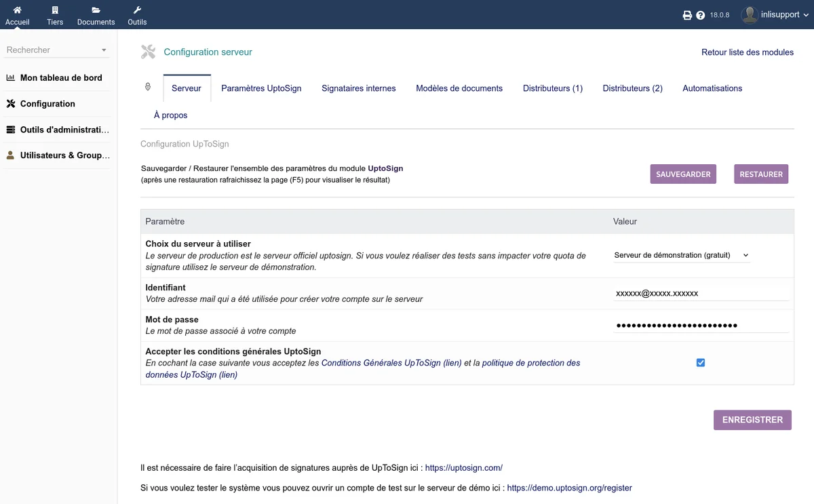Viewport: 814px width, 504px height.
Task: Open Mon tableau de bord menu item
Action: pyautogui.click(x=61, y=78)
